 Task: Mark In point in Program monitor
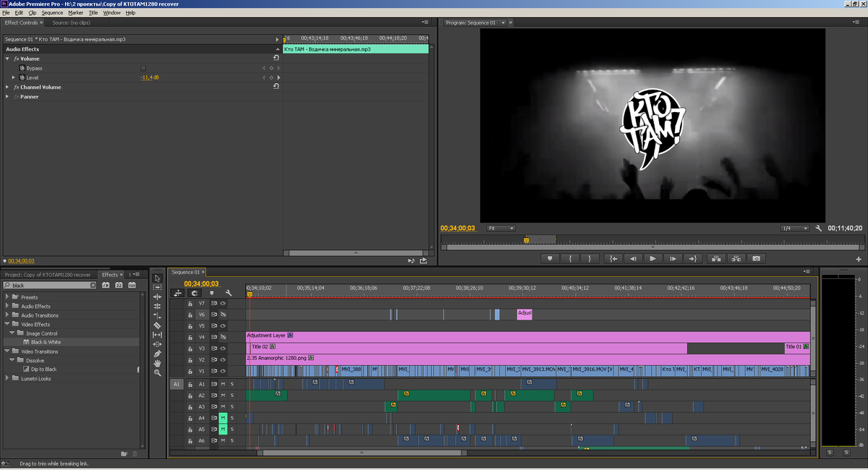click(x=570, y=258)
